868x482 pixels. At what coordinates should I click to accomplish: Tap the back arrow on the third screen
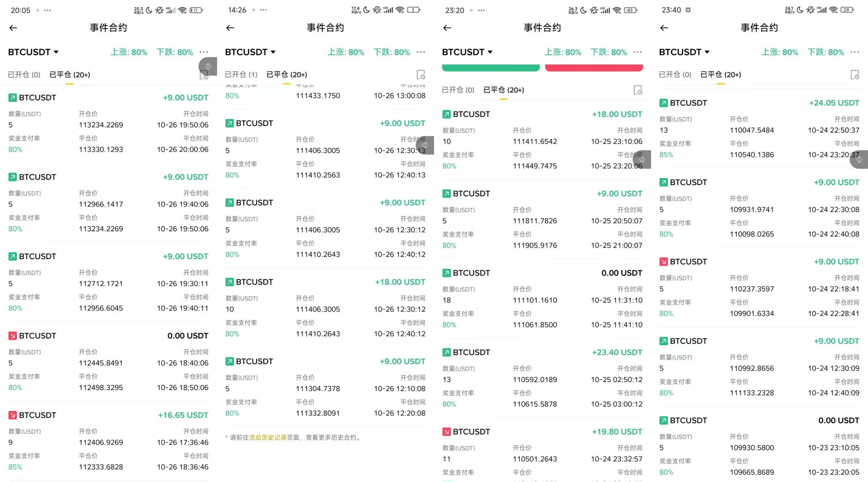pyautogui.click(x=447, y=27)
